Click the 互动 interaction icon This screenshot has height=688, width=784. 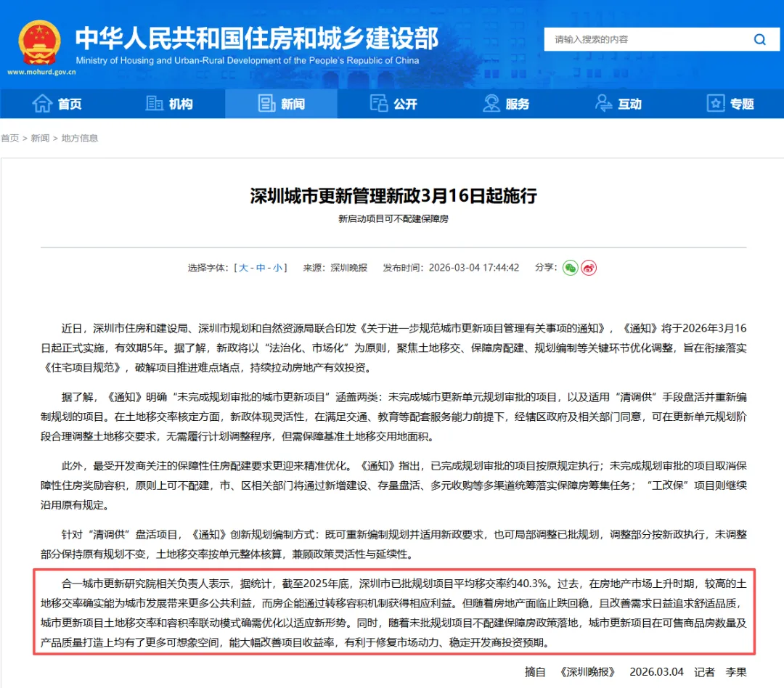(603, 104)
